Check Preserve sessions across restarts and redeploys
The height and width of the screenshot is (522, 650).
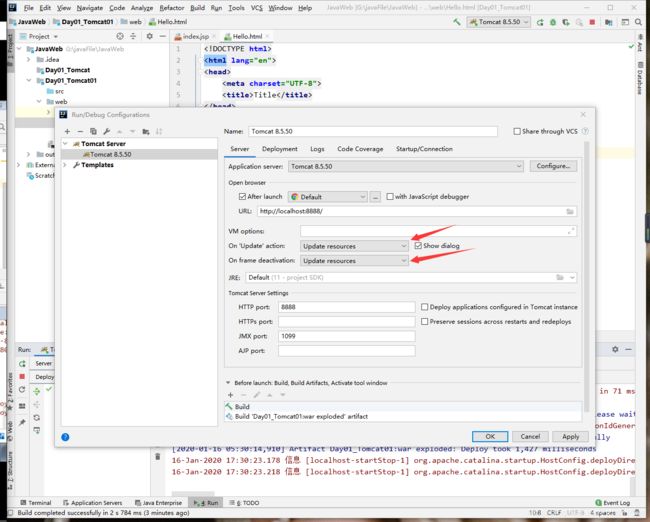click(424, 321)
